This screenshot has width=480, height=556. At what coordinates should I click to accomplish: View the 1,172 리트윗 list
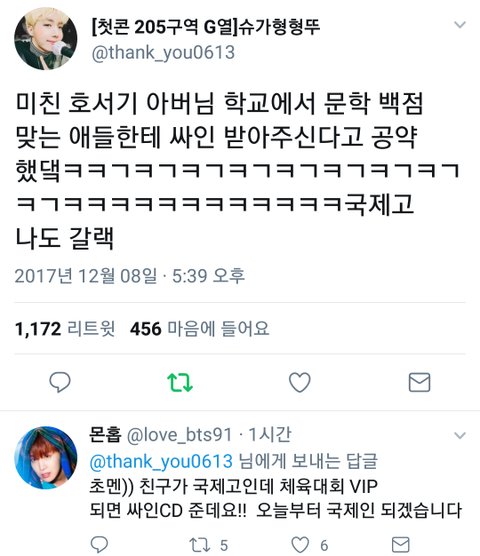tap(65, 329)
